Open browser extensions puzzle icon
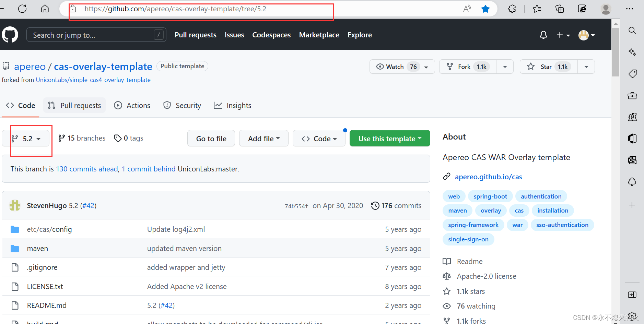The width and height of the screenshot is (644, 324). (x=512, y=9)
